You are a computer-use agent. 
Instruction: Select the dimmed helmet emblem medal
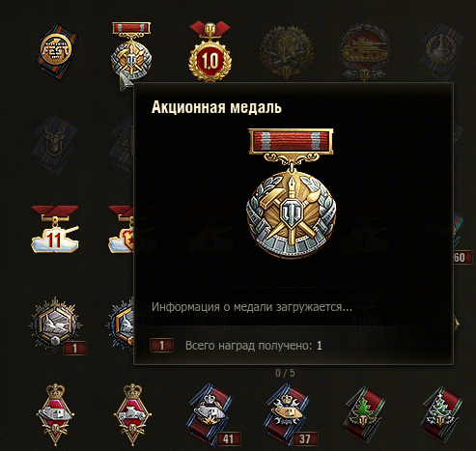click(x=286, y=52)
